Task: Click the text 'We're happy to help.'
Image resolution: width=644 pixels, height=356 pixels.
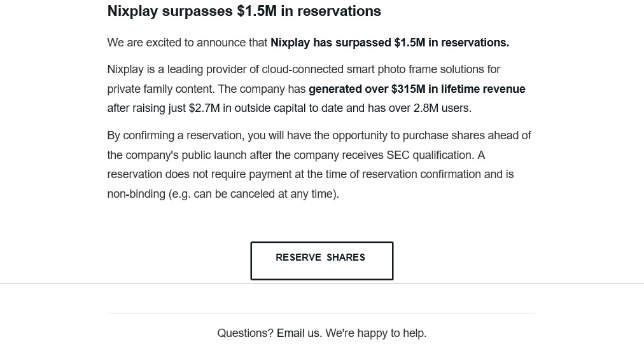Action: pos(376,333)
